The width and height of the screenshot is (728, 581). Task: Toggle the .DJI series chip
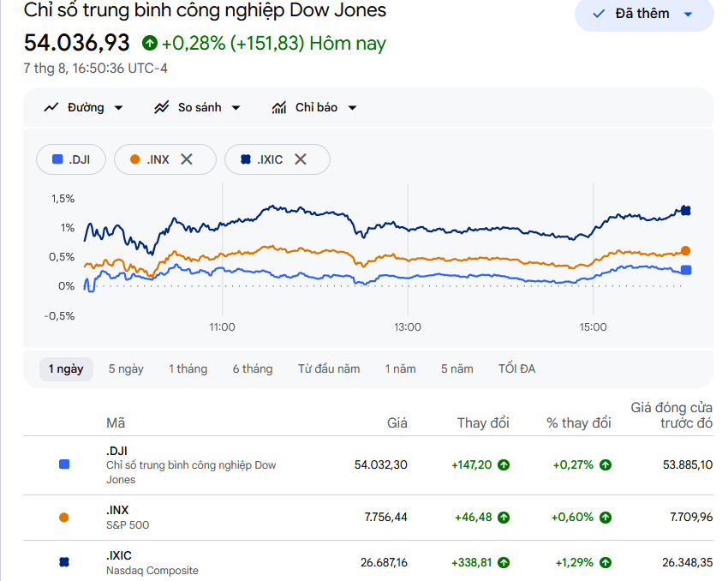point(71,159)
